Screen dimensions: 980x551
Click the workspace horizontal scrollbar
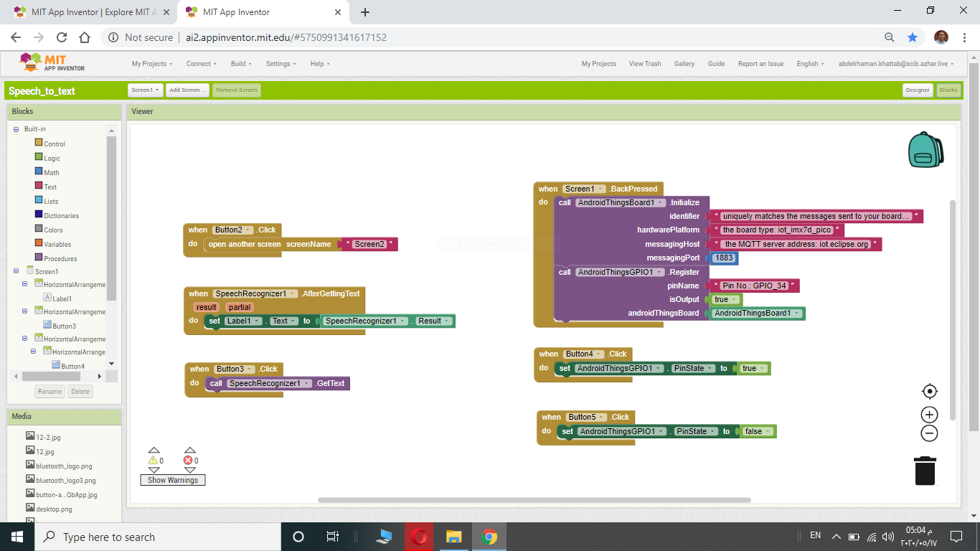534,500
